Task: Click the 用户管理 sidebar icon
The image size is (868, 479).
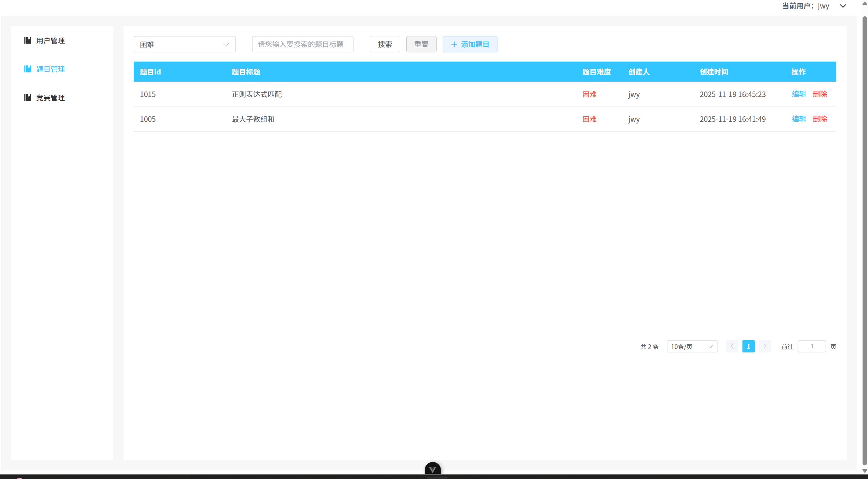Action: tap(28, 40)
